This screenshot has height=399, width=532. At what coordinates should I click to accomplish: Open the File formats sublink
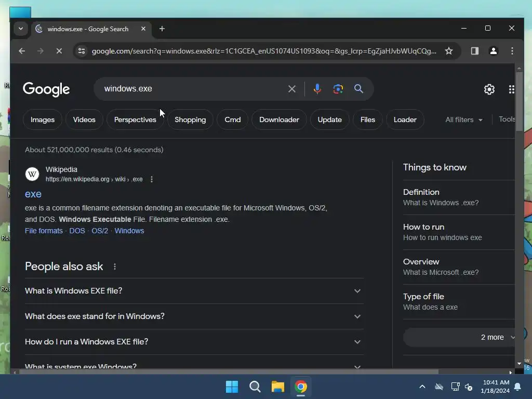tap(44, 231)
